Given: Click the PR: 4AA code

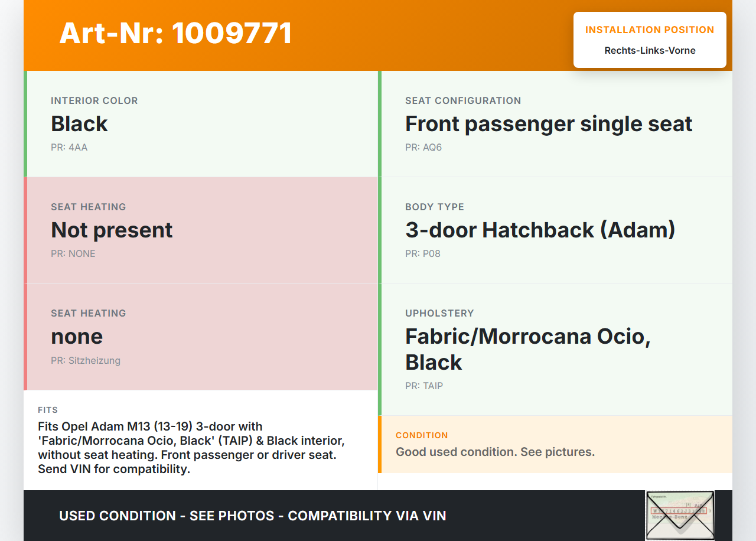Looking at the screenshot, I should tap(69, 148).
